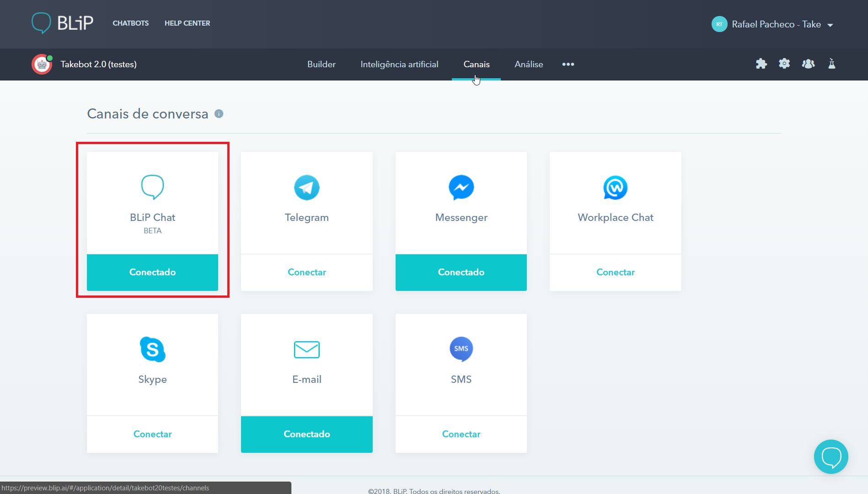Click the Telegram card title

coord(307,218)
